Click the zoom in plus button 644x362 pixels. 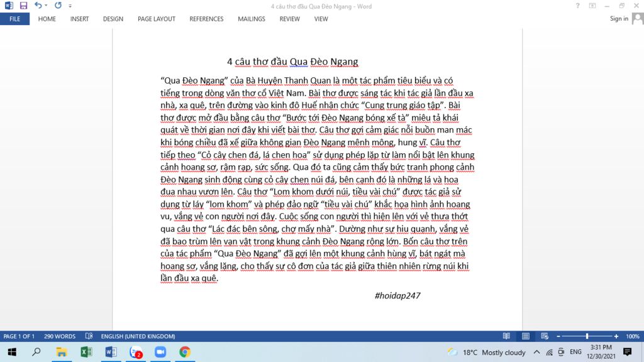click(x=616, y=336)
